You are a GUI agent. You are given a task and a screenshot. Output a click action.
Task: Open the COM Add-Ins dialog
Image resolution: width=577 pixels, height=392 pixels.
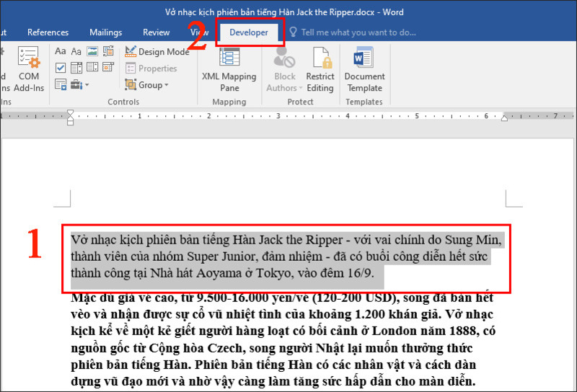[29, 69]
